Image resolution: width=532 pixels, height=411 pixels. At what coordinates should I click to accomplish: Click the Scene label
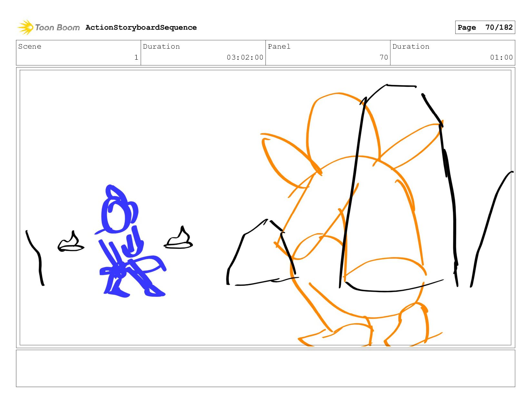pyautogui.click(x=30, y=46)
